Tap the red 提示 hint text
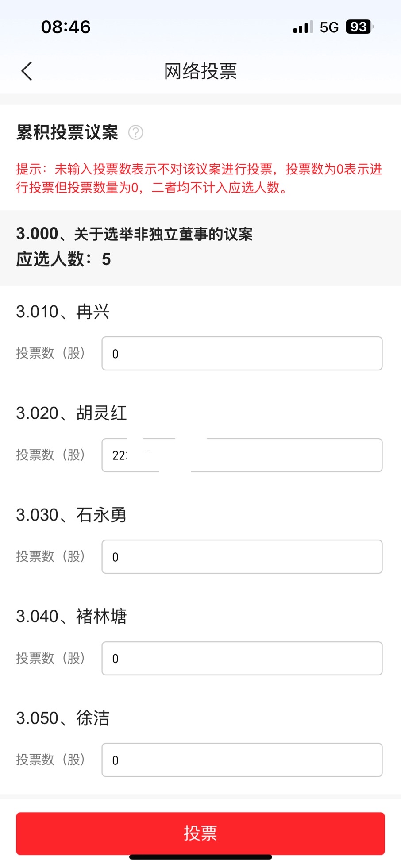 (199, 178)
